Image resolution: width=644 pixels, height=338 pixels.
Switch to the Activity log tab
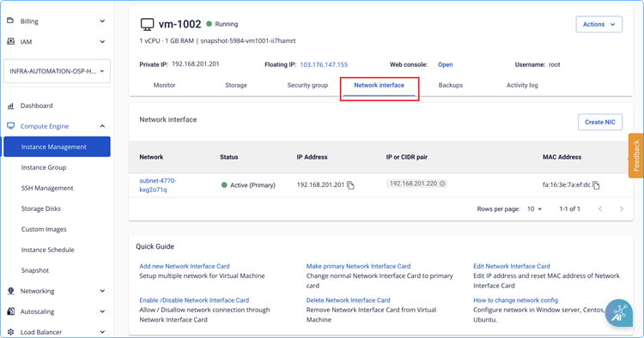pyautogui.click(x=522, y=85)
